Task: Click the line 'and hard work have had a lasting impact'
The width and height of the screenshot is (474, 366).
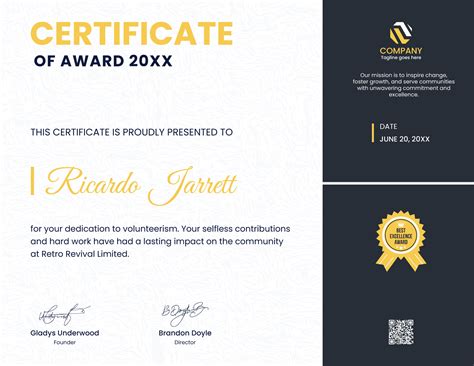Action: coord(157,241)
